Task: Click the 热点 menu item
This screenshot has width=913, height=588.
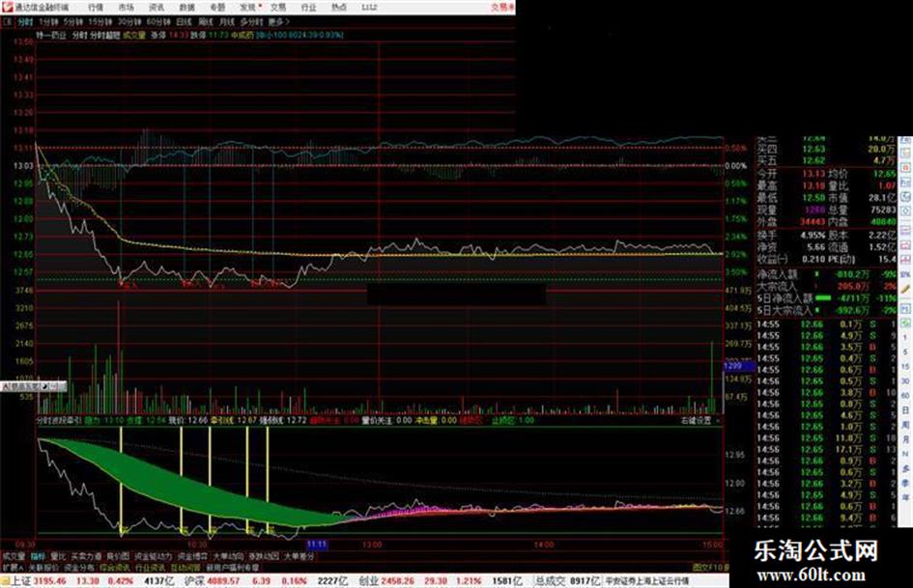Action: point(339,8)
